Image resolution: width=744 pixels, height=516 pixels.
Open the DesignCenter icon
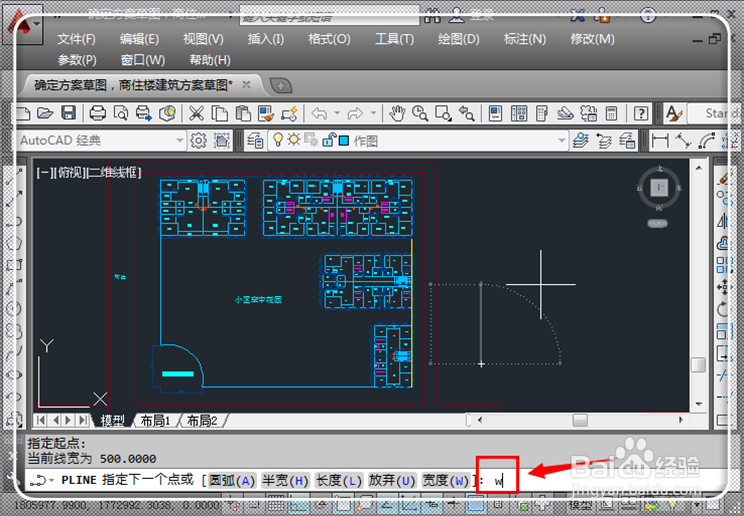click(x=519, y=113)
